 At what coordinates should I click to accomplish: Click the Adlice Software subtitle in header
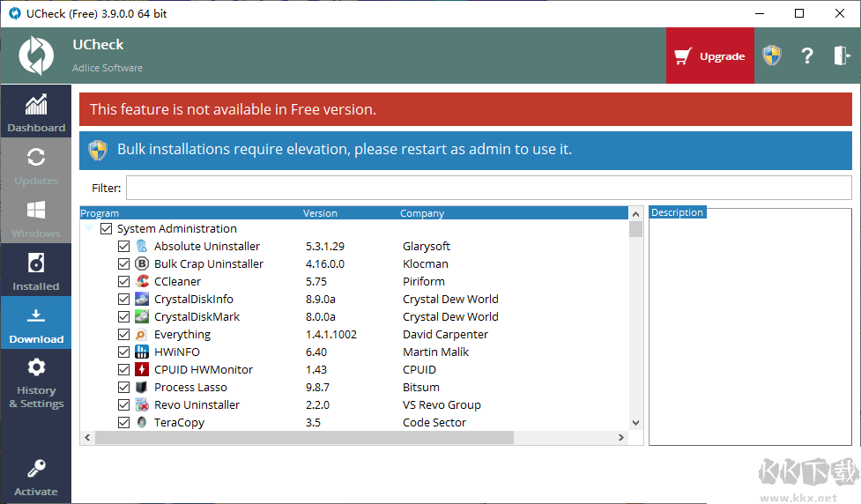point(108,68)
